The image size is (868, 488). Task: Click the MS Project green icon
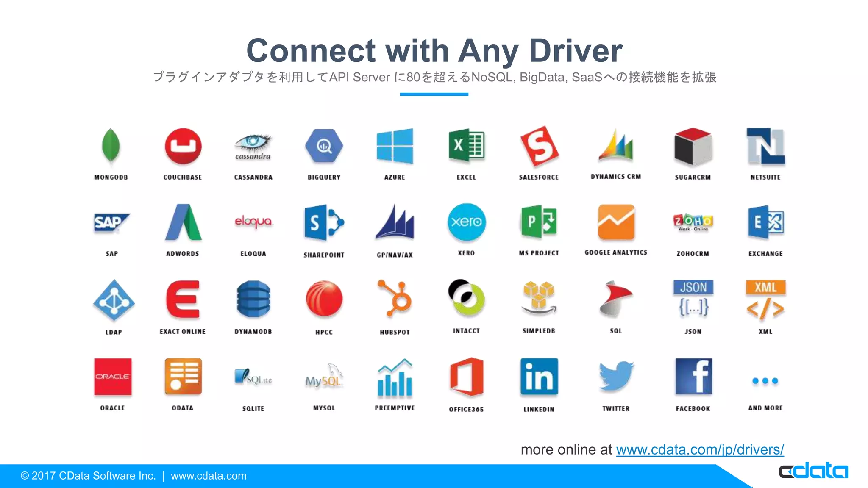pyautogui.click(x=539, y=222)
